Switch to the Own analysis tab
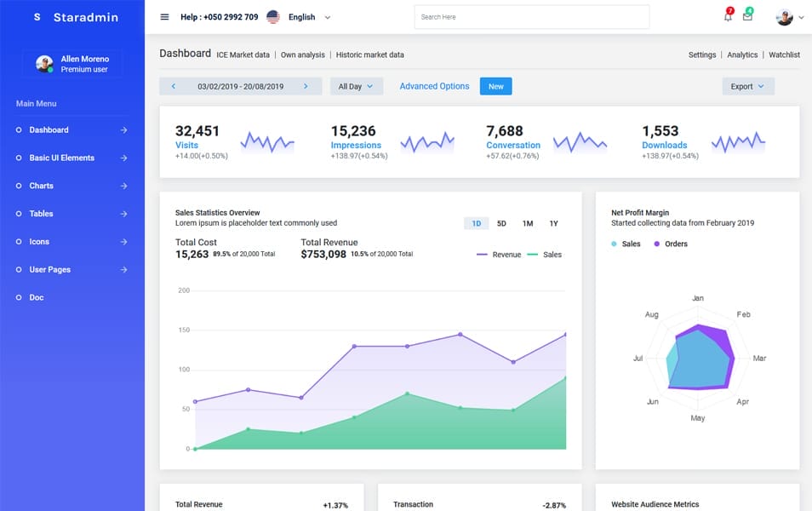 point(302,55)
